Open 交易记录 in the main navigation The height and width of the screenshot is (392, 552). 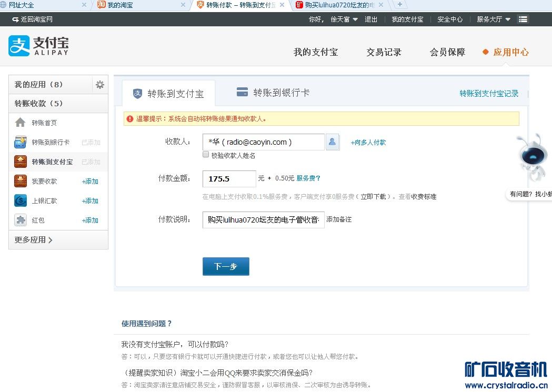[x=384, y=52]
